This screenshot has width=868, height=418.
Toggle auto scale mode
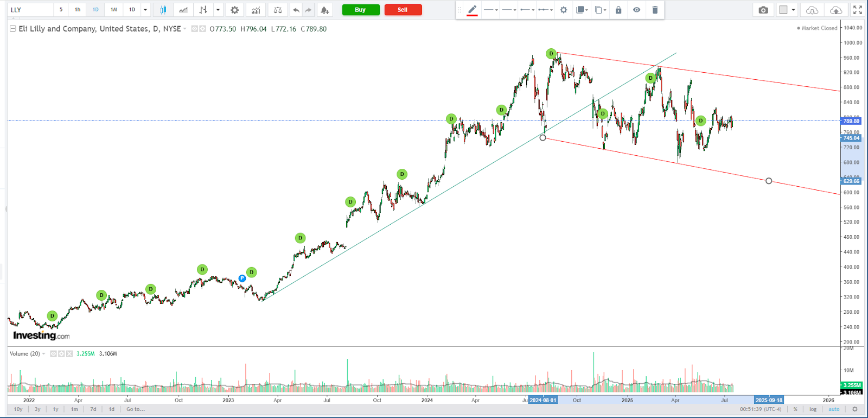(834, 409)
